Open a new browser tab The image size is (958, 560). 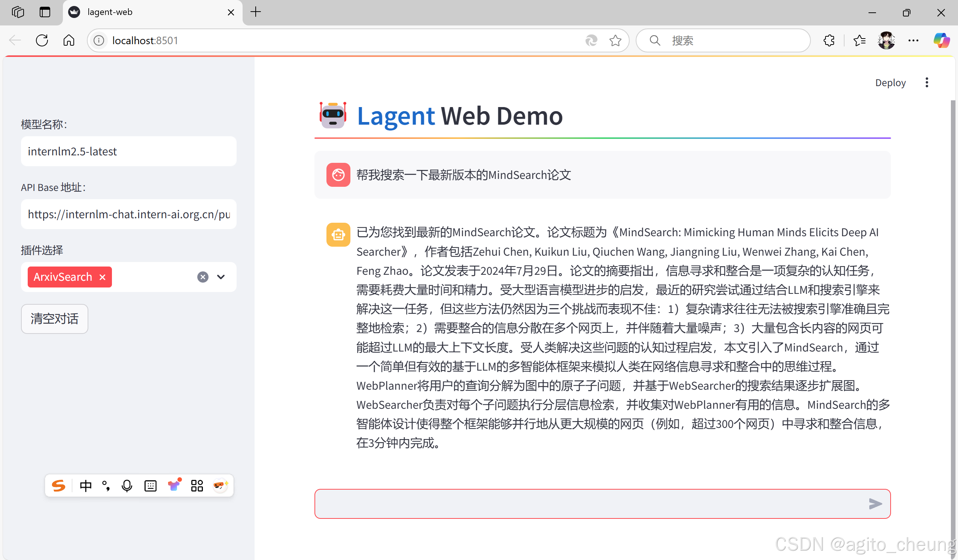[256, 12]
